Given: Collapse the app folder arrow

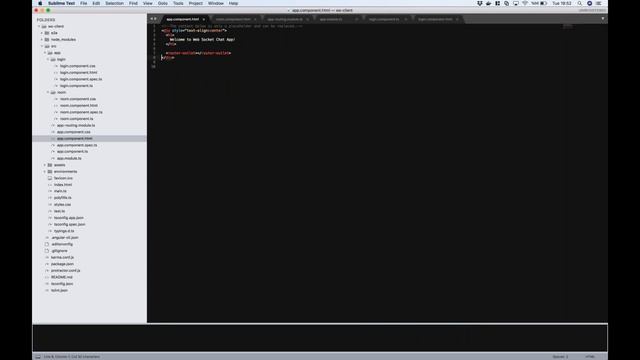Looking at the screenshot, I should (45, 53).
